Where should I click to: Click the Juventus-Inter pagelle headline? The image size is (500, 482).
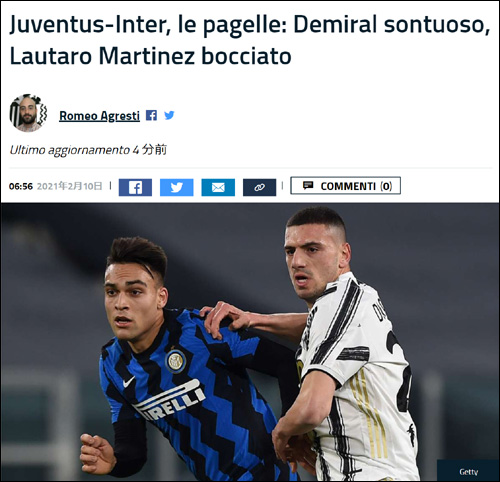pos(250,40)
